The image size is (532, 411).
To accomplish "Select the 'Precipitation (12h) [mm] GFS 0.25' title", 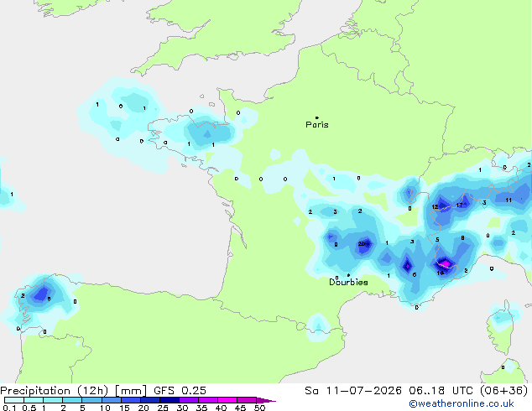I will click(x=103, y=391).
